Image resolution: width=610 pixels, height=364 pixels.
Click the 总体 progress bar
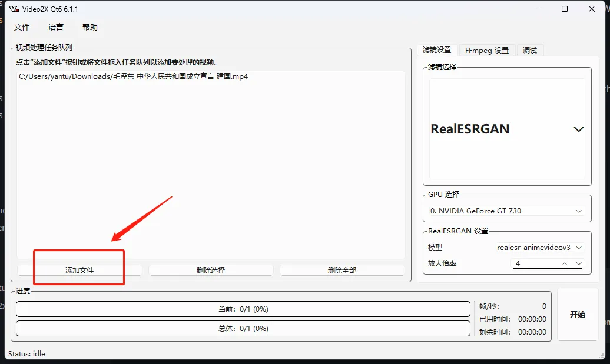tap(243, 329)
